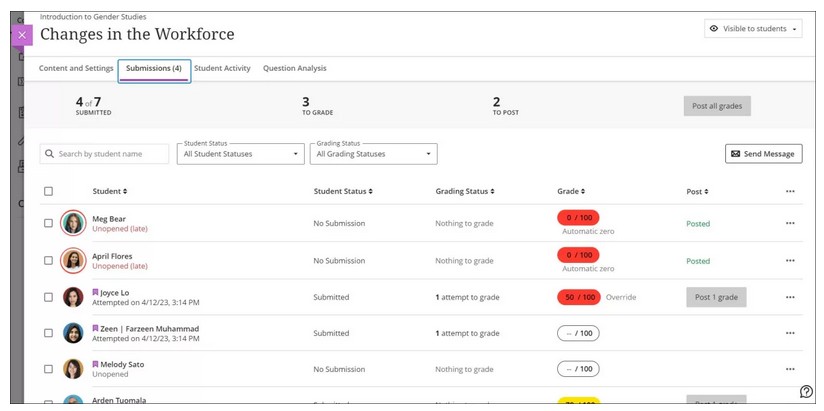Sort the list by Student column
The width and height of the screenshot is (824, 411).
coord(110,191)
